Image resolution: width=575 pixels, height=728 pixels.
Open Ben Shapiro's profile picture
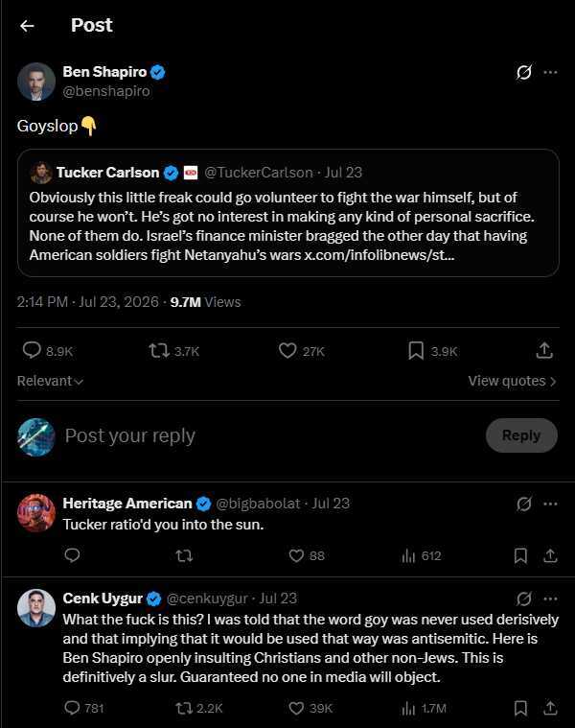coord(36,82)
